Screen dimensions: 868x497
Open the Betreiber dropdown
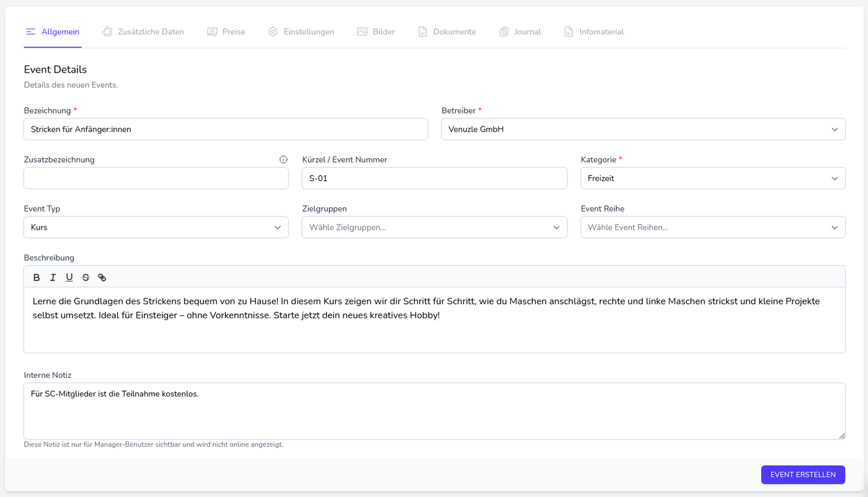[x=643, y=130]
